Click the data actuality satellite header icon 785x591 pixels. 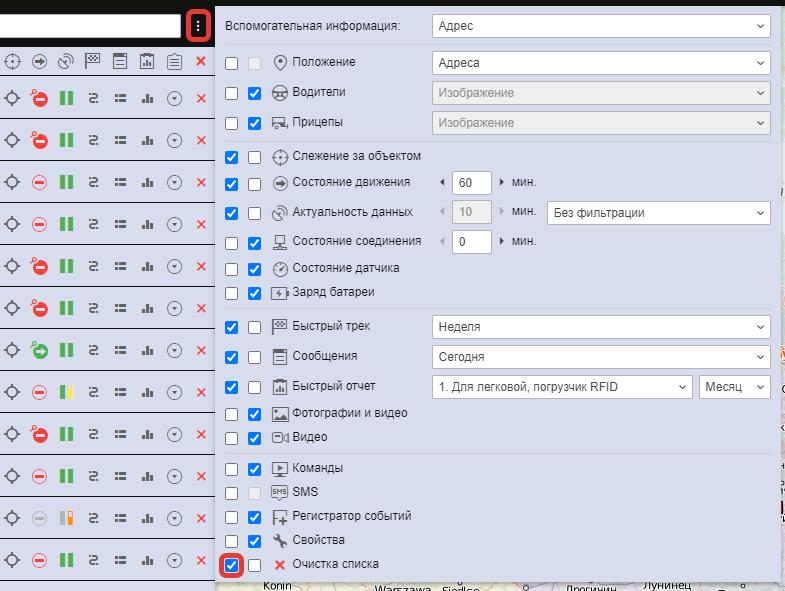(66, 62)
